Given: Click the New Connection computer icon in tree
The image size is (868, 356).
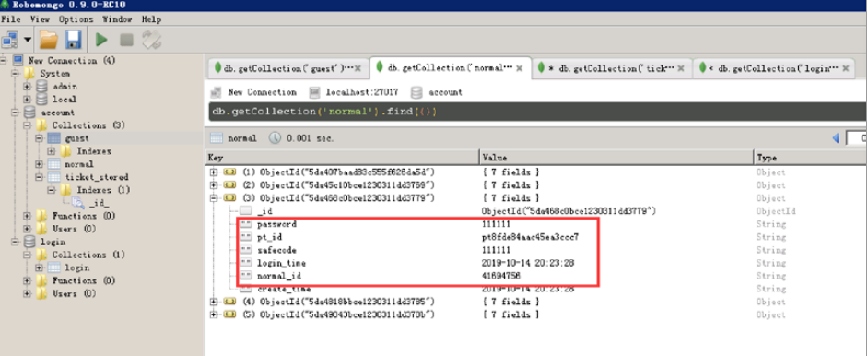Looking at the screenshot, I should [x=18, y=60].
